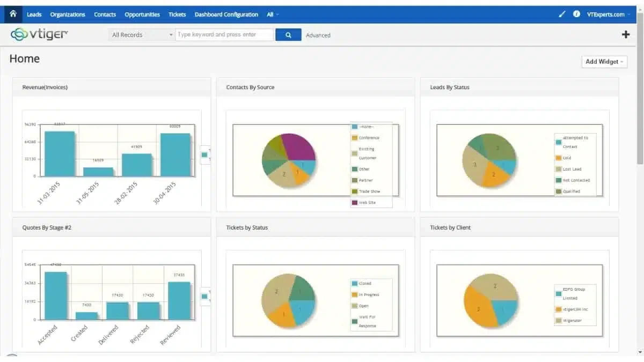The image size is (644, 362).
Task: Click the Web Site legend color swatch
Action: coord(355,203)
